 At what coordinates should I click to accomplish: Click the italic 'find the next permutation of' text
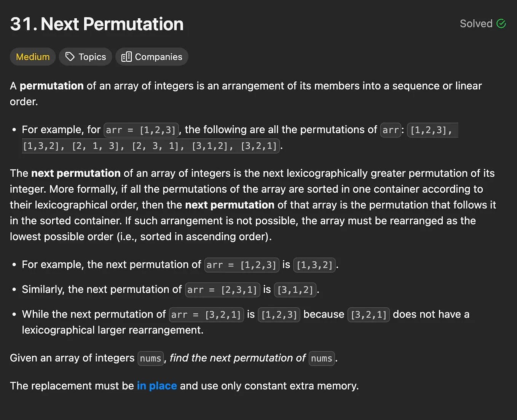238,358
